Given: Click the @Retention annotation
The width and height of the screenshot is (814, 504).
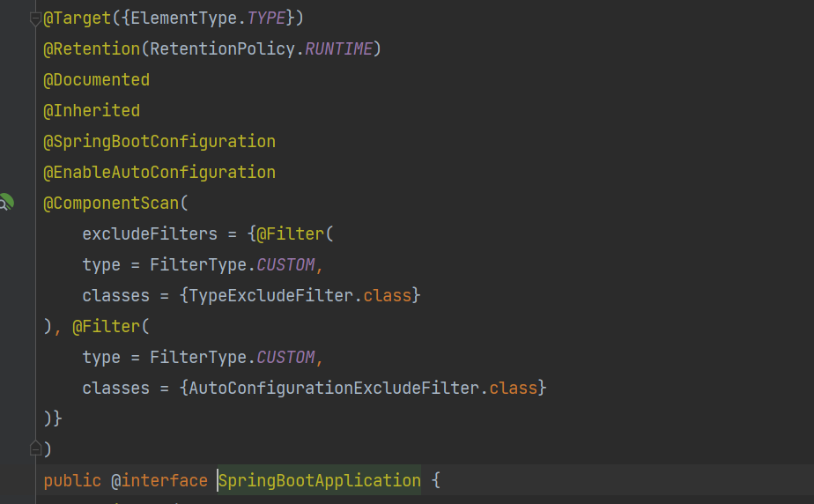Looking at the screenshot, I should click(92, 48).
